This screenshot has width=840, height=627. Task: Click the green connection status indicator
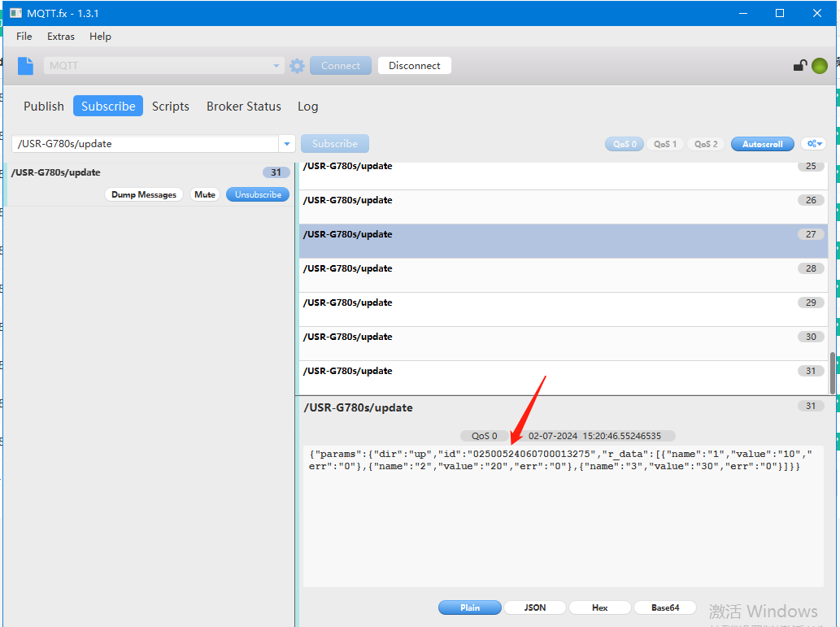(820, 66)
